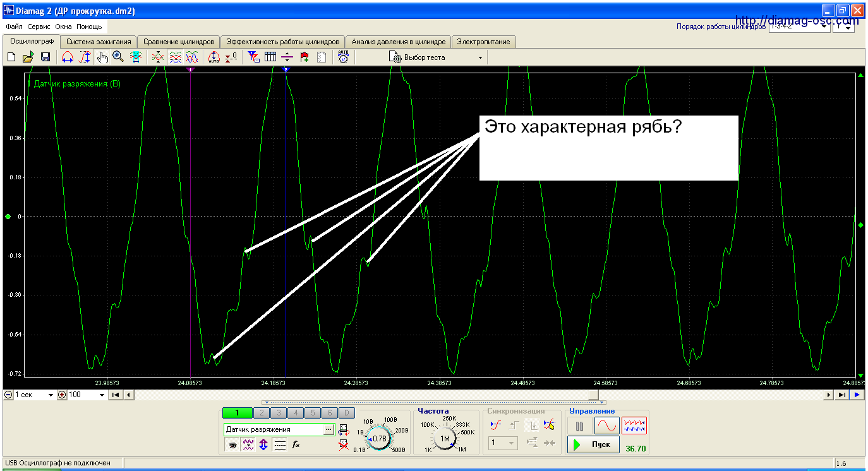This screenshot has height=471, width=868.
Task: Open the first cylinder number dropdown
Action: (843, 27)
